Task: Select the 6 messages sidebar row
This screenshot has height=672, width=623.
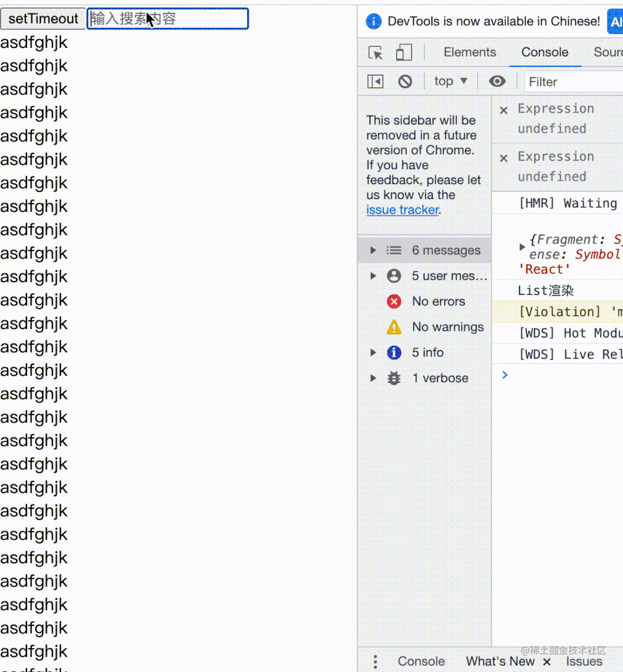Action: click(x=424, y=251)
